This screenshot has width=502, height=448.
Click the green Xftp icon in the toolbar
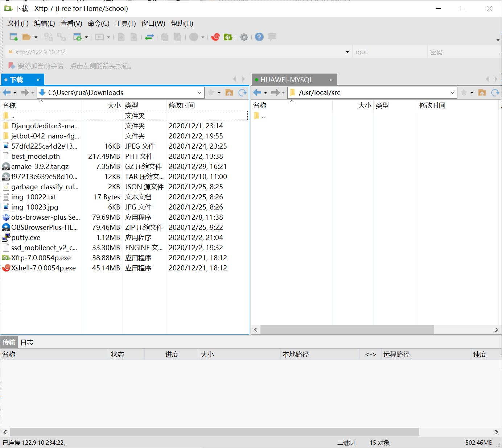click(228, 37)
